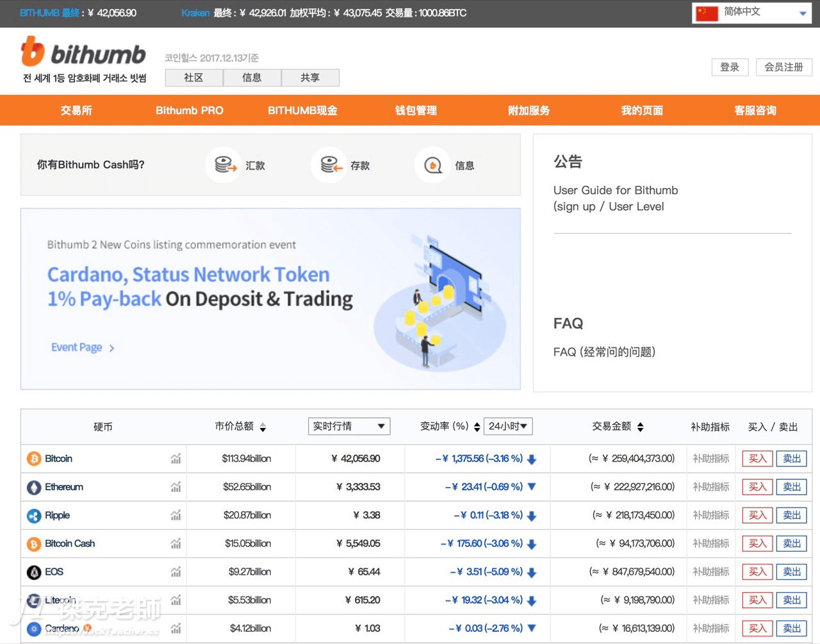Open the chart icon for Litecoin

point(176,600)
